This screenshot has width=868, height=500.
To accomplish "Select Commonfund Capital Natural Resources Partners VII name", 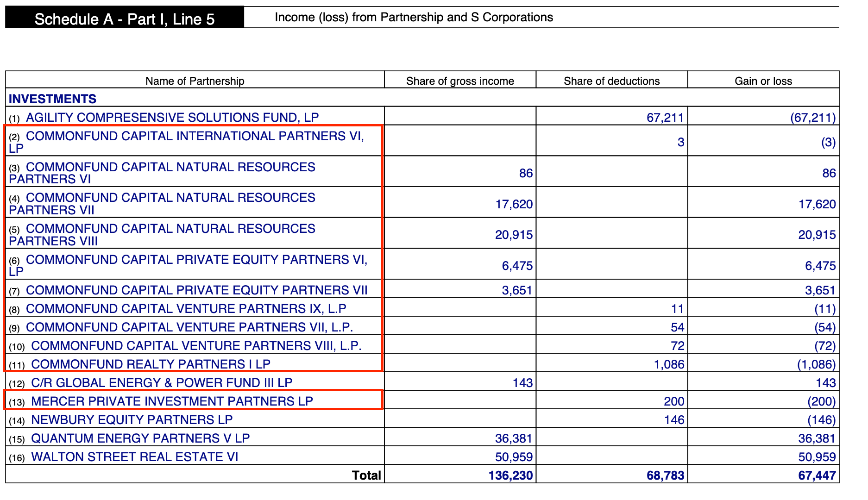I will point(162,204).
